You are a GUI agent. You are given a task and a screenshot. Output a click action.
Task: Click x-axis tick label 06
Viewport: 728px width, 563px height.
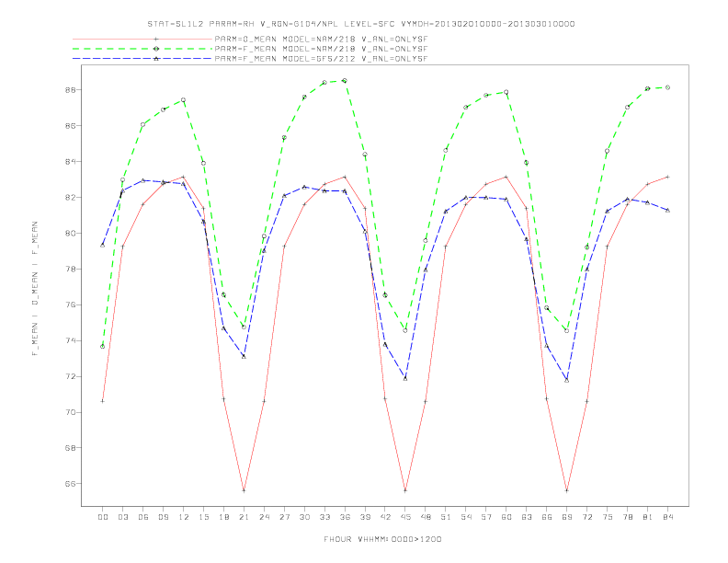(143, 517)
